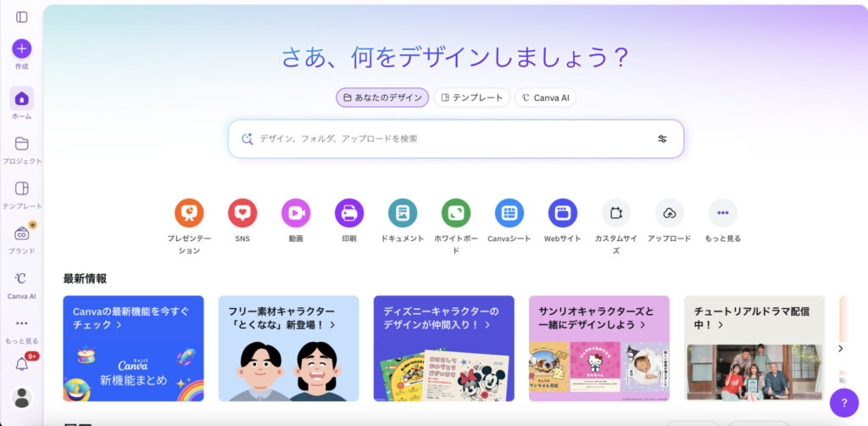The height and width of the screenshot is (426, 868).
Task: Switch to the テンプレート tab
Action: (x=471, y=98)
